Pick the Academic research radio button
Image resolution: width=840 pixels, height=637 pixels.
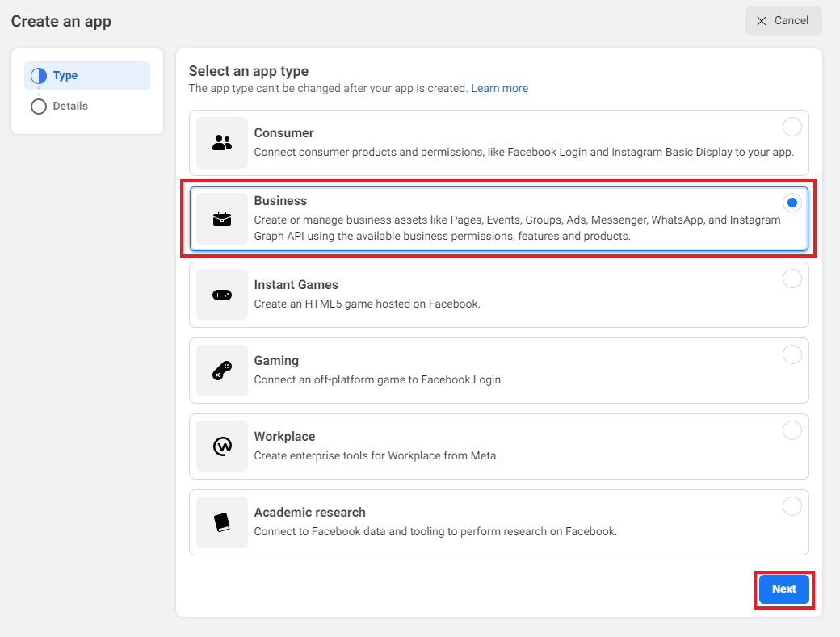pyautogui.click(x=792, y=506)
